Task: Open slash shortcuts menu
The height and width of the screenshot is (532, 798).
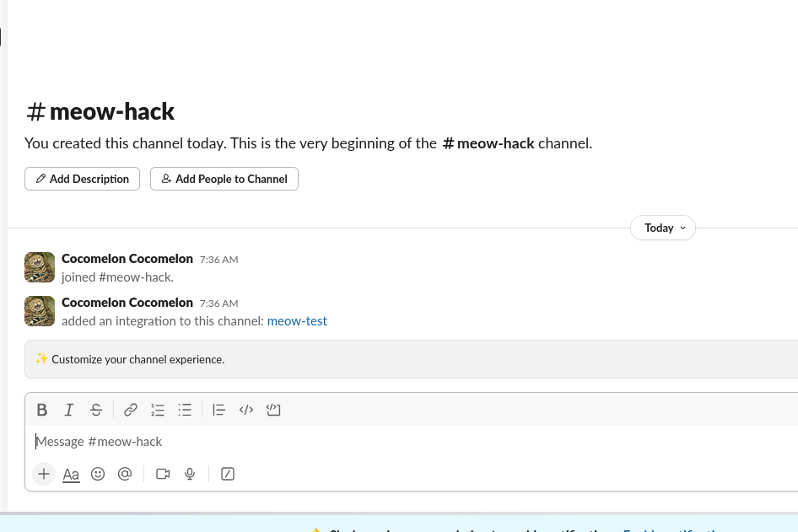Action: (227, 474)
